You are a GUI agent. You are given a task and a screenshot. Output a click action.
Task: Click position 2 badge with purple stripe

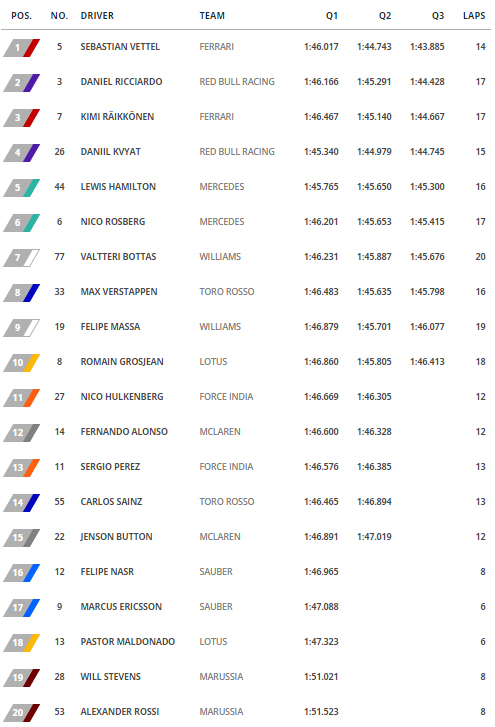click(x=21, y=83)
